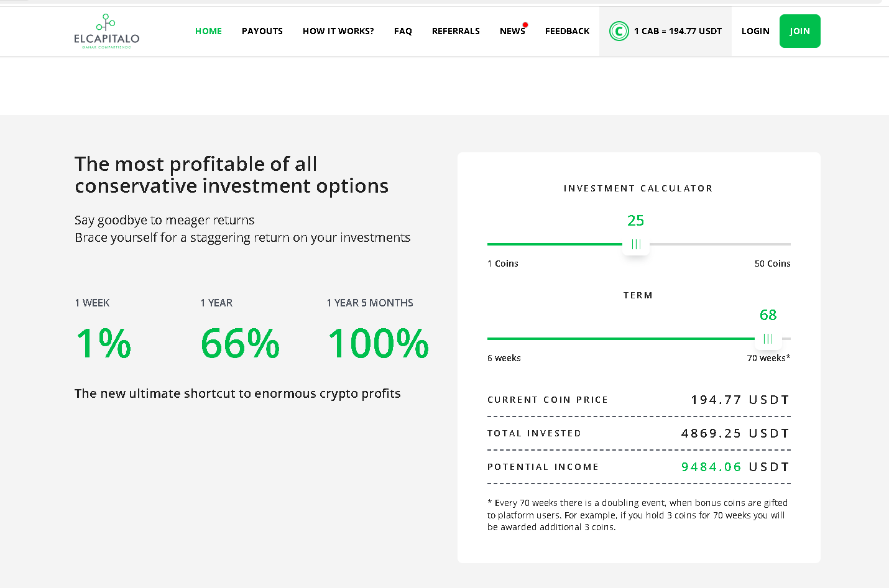Click the green CAB coin icon
Image resolution: width=889 pixels, height=588 pixels.
tap(619, 31)
